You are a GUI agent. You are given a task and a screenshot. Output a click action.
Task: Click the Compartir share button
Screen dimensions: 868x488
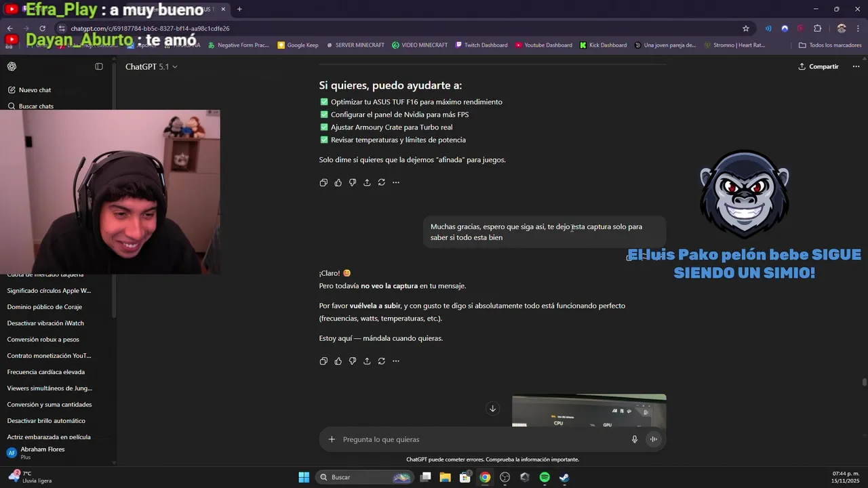tap(818, 66)
